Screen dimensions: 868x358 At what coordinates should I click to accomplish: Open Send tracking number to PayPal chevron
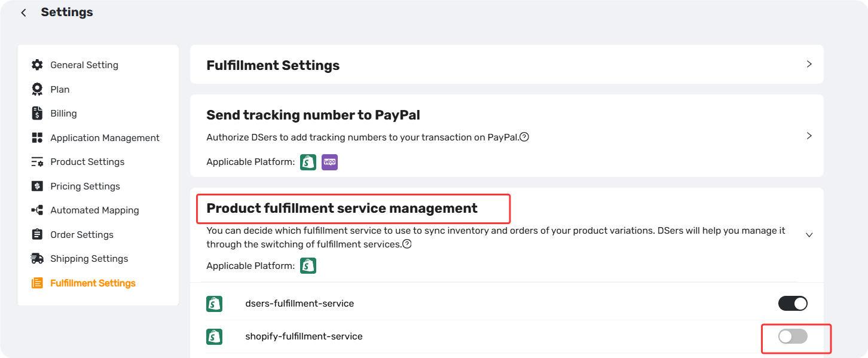[x=809, y=136]
